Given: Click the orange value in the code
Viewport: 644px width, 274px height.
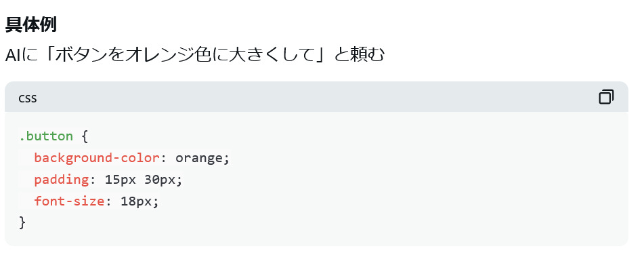Looking at the screenshot, I should [x=200, y=158].
